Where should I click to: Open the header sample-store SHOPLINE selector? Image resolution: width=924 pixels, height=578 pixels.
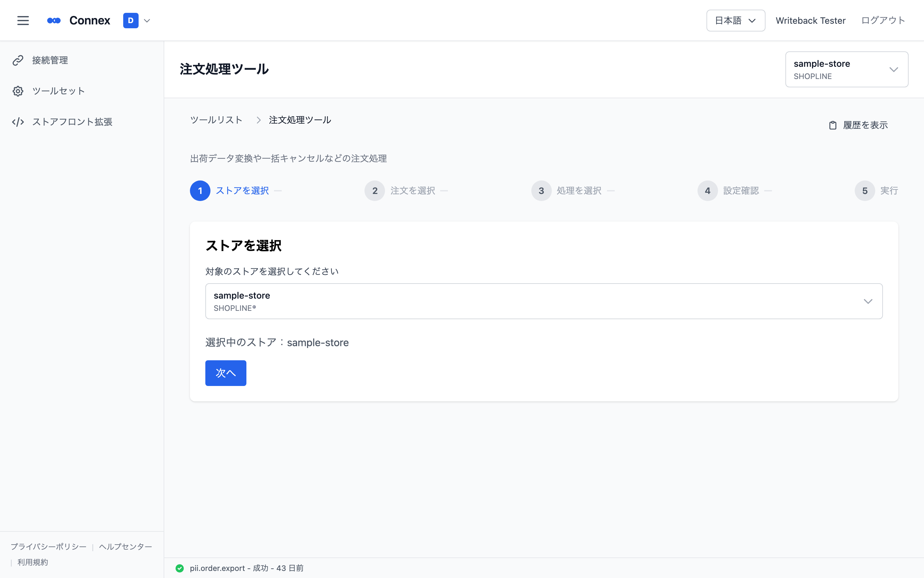point(846,69)
